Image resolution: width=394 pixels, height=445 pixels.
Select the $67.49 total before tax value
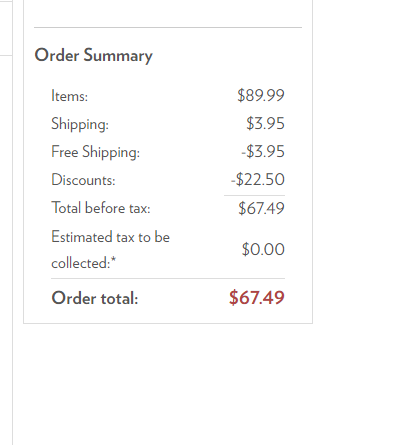261,208
